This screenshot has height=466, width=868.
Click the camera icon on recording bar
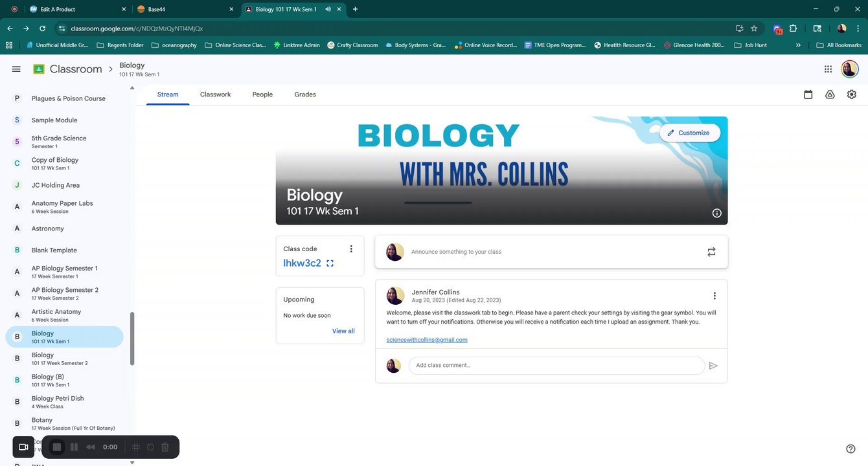point(23,447)
